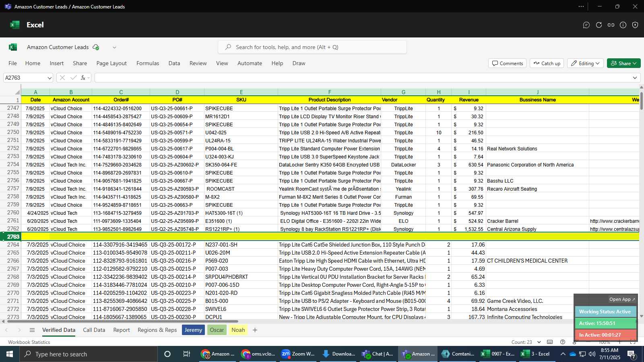Screen dimensions: 644x362
Task: Click the Recaro Aircraft Seating cell
Action: pos(537,189)
